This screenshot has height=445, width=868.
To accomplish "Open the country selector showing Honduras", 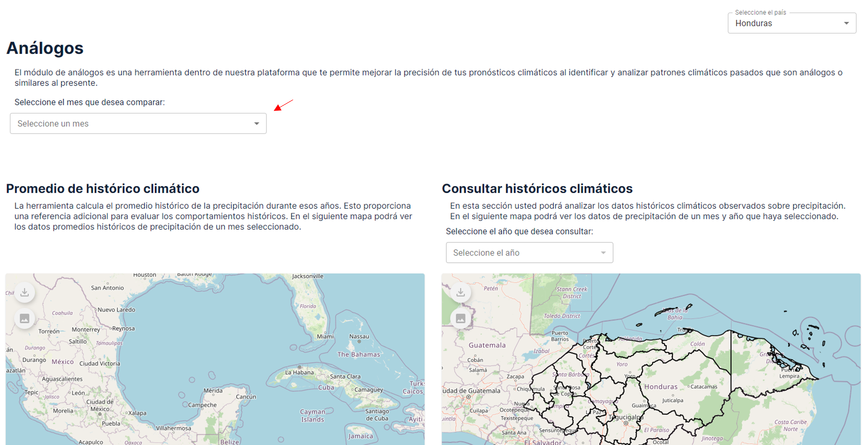I will 792,23.
